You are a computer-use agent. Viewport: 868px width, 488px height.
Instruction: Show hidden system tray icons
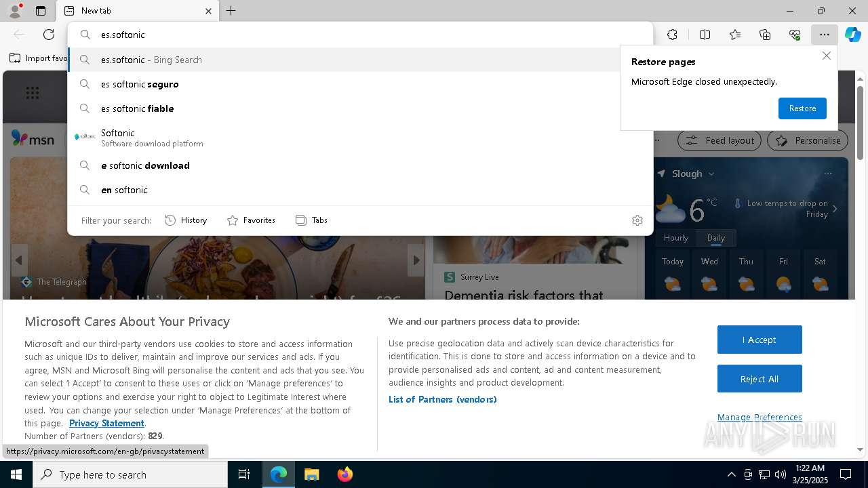[x=731, y=474]
